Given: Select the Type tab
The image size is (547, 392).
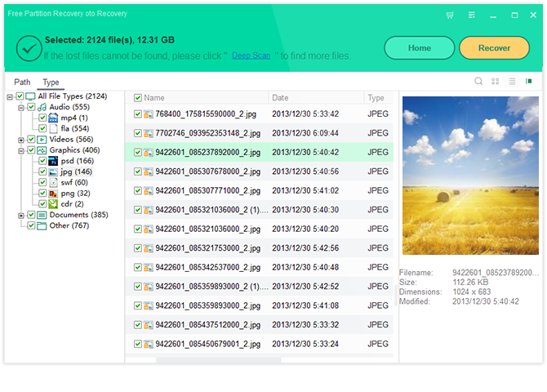Looking at the screenshot, I should pos(51,82).
